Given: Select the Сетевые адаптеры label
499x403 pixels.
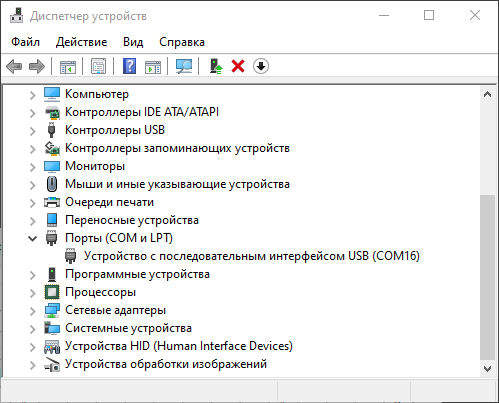Looking at the screenshot, I should pos(115,310).
